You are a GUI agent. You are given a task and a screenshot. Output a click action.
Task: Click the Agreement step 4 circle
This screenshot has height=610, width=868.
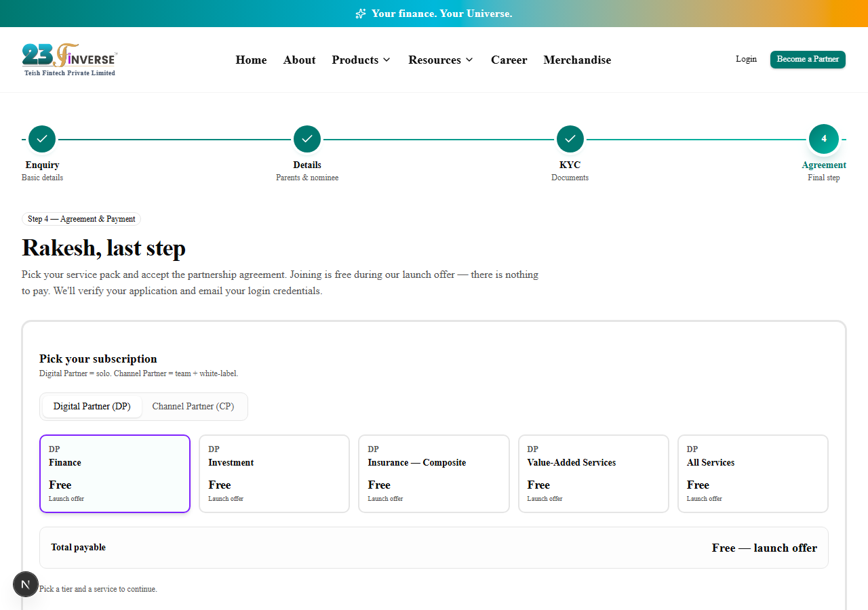(x=824, y=139)
